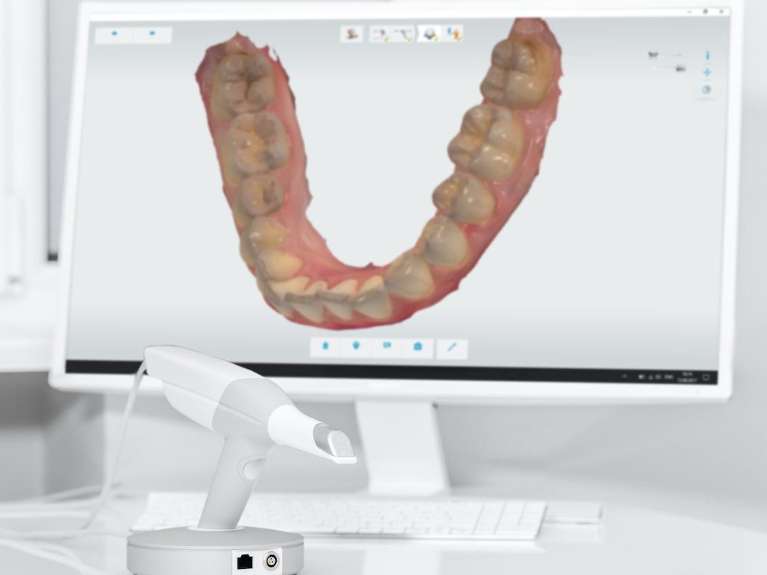Toggle the lower jaw scan indicator
767x575 pixels.
click(681, 68)
